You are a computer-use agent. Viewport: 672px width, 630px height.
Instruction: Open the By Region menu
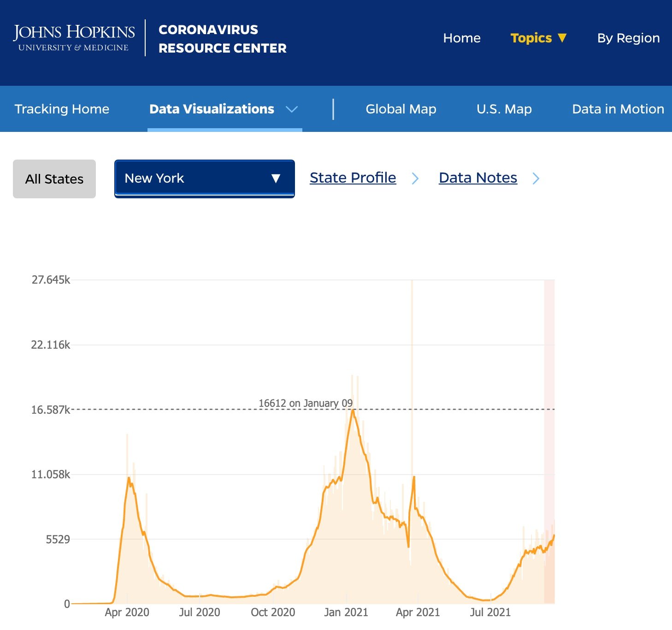tap(628, 38)
